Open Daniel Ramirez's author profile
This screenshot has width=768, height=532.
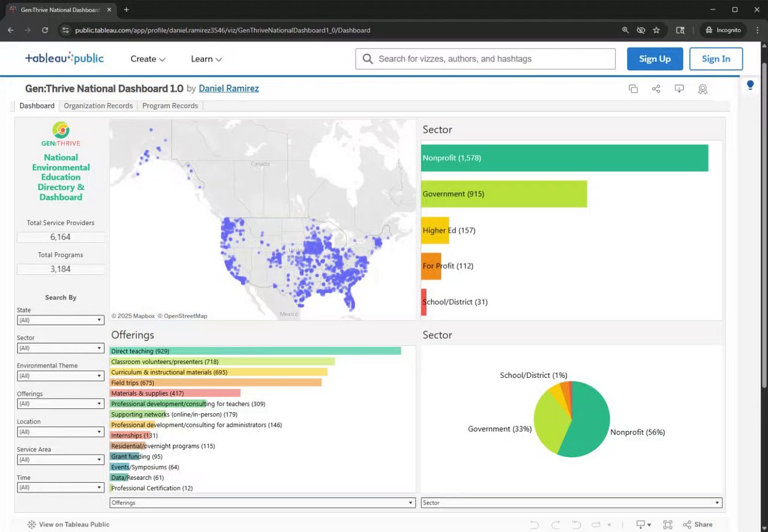click(x=229, y=88)
